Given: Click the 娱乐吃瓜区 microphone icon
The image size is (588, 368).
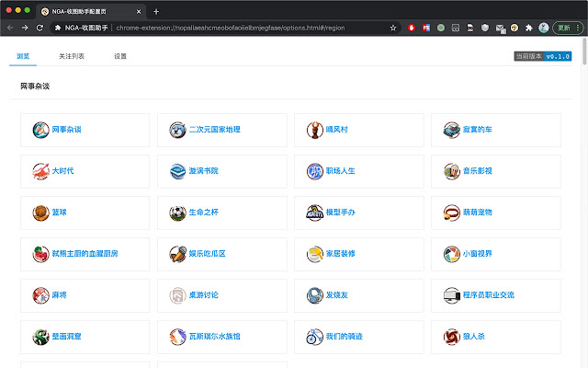Looking at the screenshot, I should 177,254.
